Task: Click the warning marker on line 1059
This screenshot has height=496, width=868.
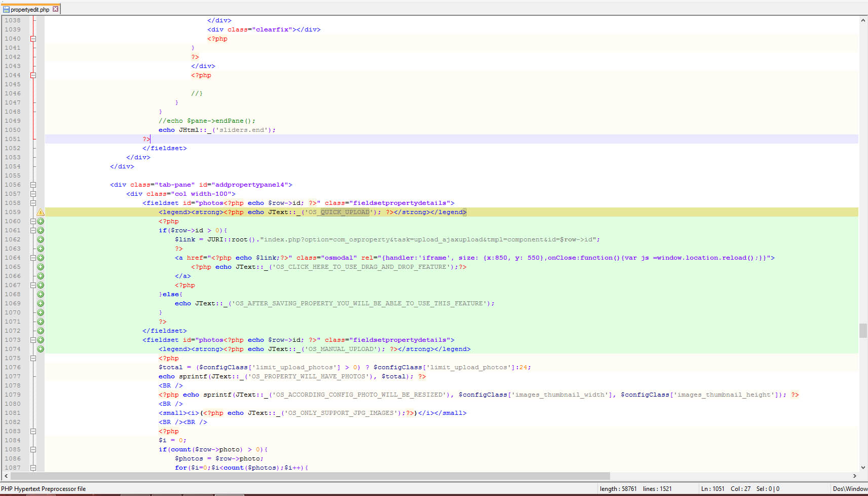Action: 41,212
